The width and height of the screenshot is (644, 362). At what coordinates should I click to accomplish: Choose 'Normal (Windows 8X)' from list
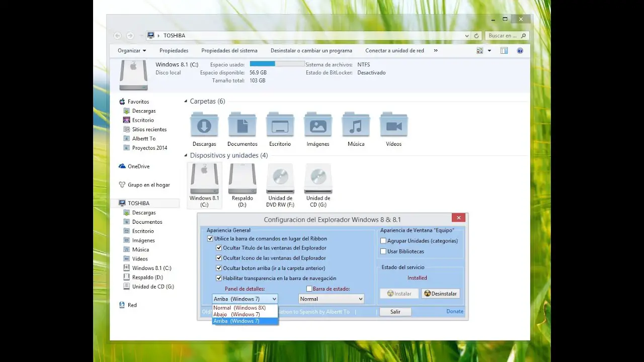point(245,308)
